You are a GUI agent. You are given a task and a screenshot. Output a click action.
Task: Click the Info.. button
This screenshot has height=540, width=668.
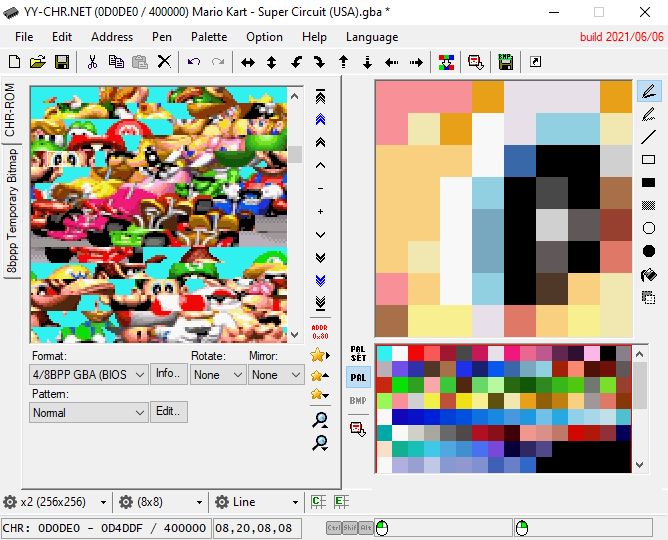click(168, 374)
